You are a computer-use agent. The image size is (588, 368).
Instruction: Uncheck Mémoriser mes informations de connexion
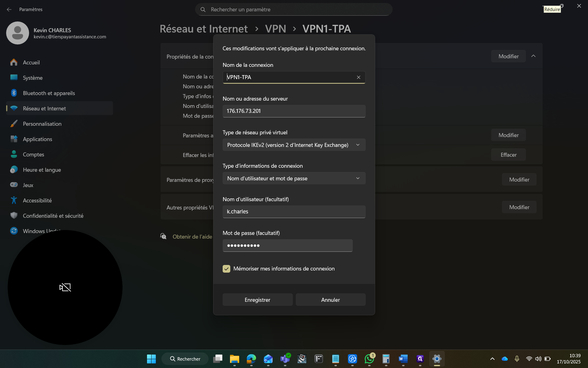click(226, 269)
